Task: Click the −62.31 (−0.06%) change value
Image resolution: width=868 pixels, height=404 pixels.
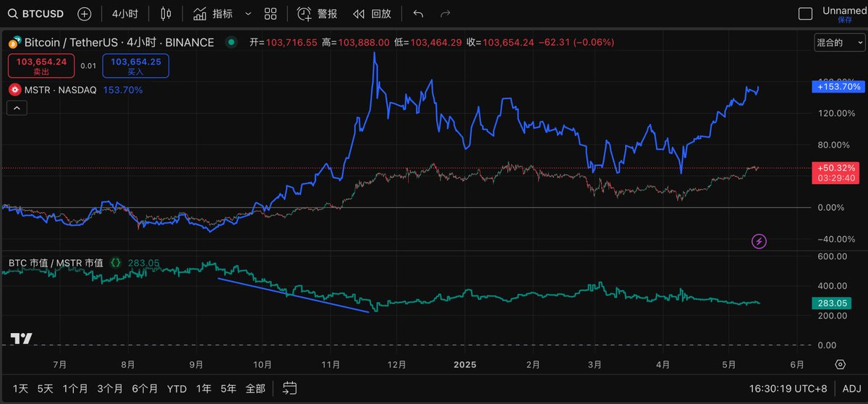Action: point(577,43)
